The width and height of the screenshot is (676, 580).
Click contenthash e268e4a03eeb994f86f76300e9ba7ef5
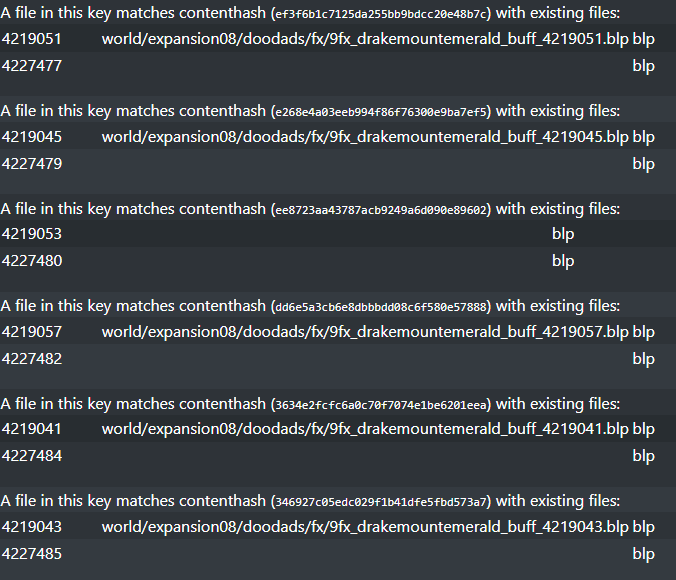tap(381, 112)
